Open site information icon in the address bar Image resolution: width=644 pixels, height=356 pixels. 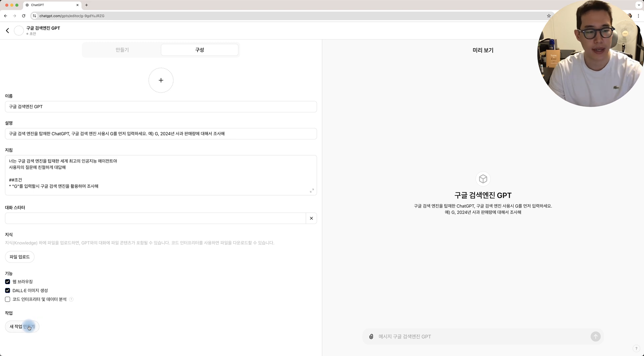(x=34, y=16)
